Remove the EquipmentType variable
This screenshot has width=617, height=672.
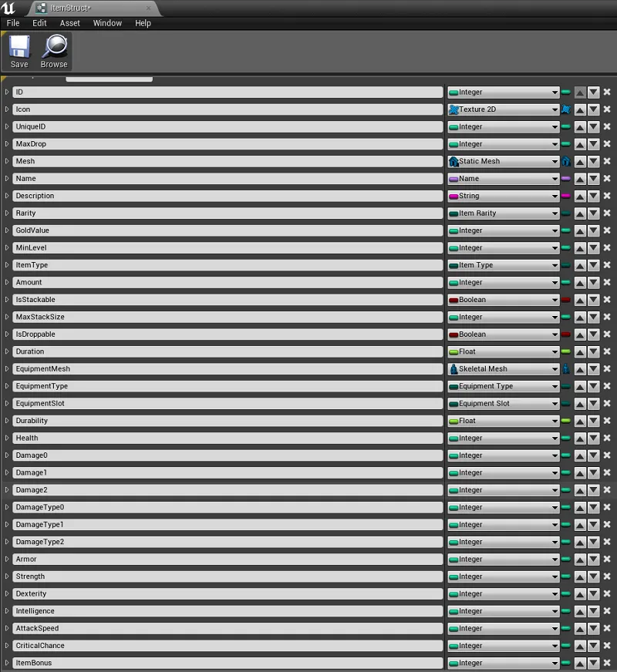tap(607, 386)
